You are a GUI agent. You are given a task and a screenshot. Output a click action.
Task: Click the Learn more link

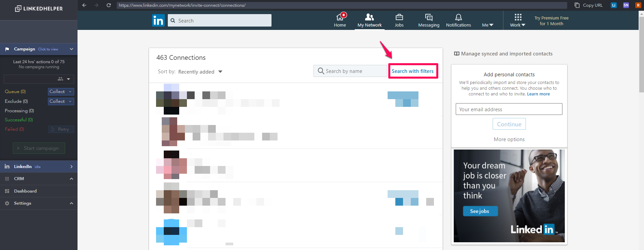coord(538,94)
